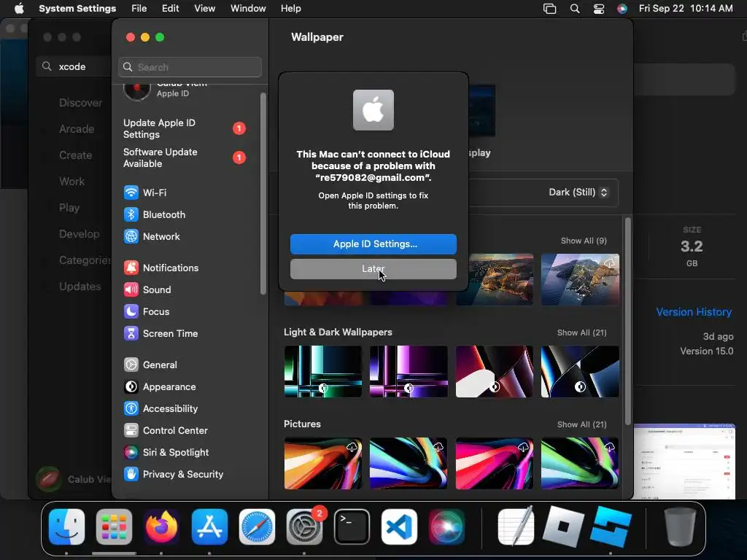Select third Pictures pink wallpaper thumbnail
The image size is (747, 560).
[x=495, y=464]
